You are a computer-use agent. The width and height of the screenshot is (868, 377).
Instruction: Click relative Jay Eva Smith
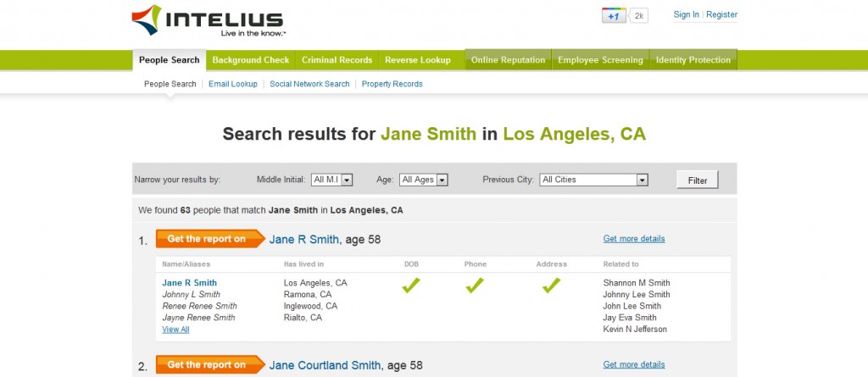(630, 318)
